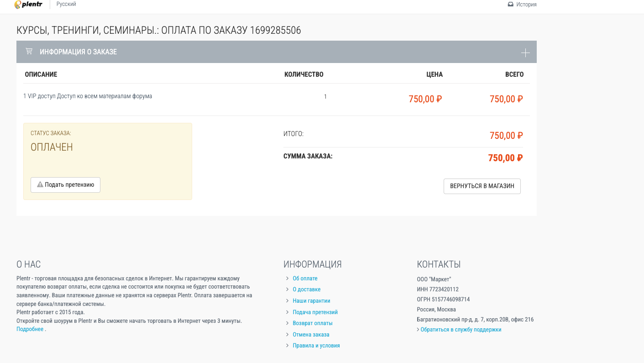Click the item description 1 VIP доступ
This screenshot has height=363, width=644.
(88, 96)
